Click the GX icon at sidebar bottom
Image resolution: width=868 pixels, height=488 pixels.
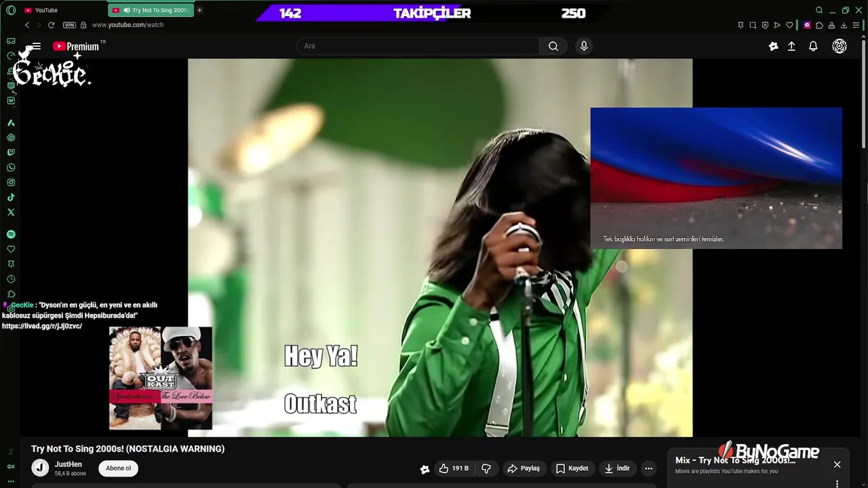tap(11, 466)
